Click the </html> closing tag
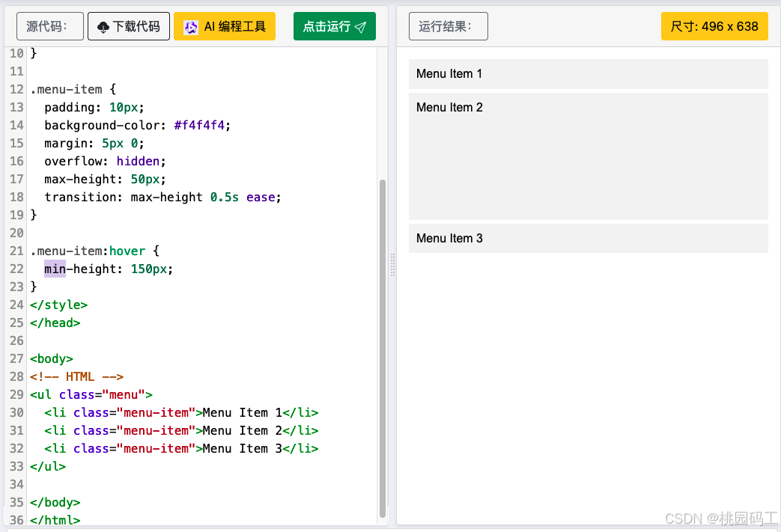This screenshot has width=781, height=532. 55,520
